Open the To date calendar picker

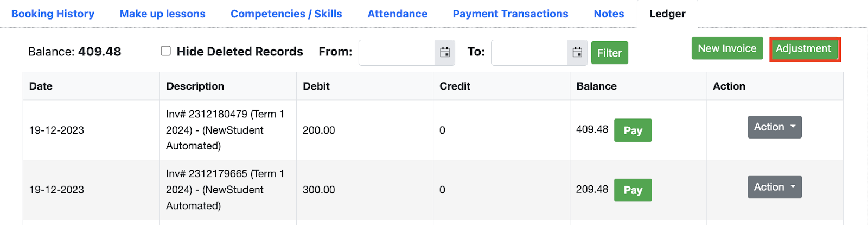pyautogui.click(x=577, y=53)
